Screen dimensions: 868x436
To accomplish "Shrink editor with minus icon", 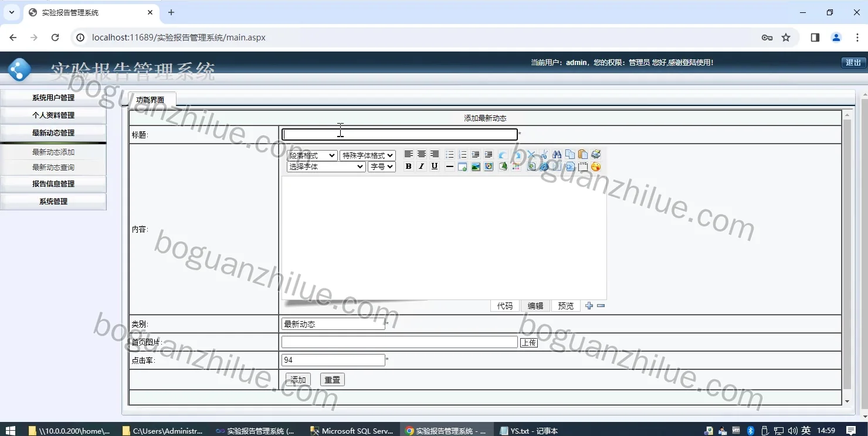I will click(x=601, y=306).
